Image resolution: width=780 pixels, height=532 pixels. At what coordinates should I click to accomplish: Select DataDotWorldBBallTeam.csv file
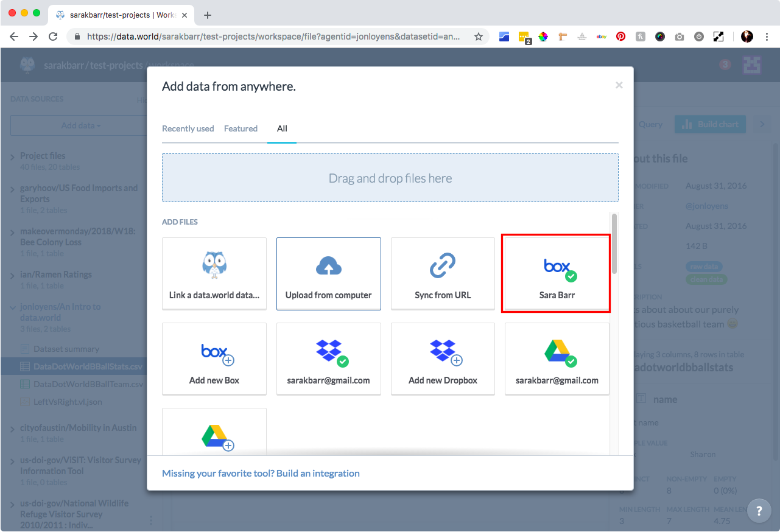[x=88, y=384]
